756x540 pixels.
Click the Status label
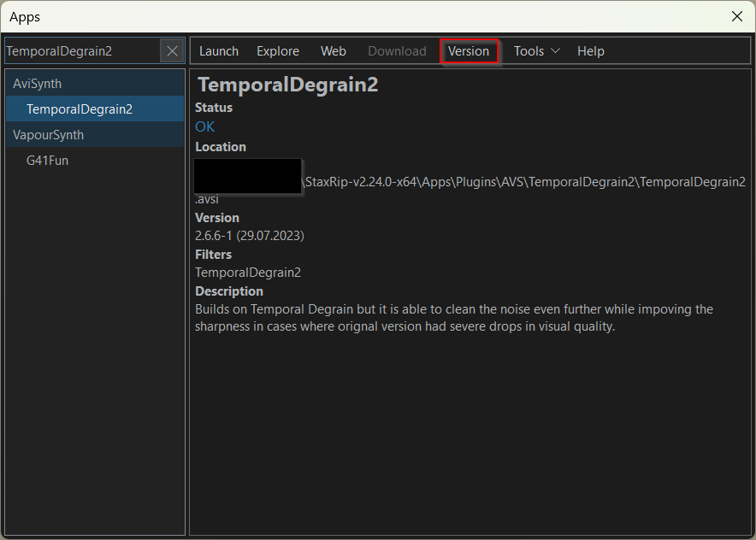(x=214, y=108)
